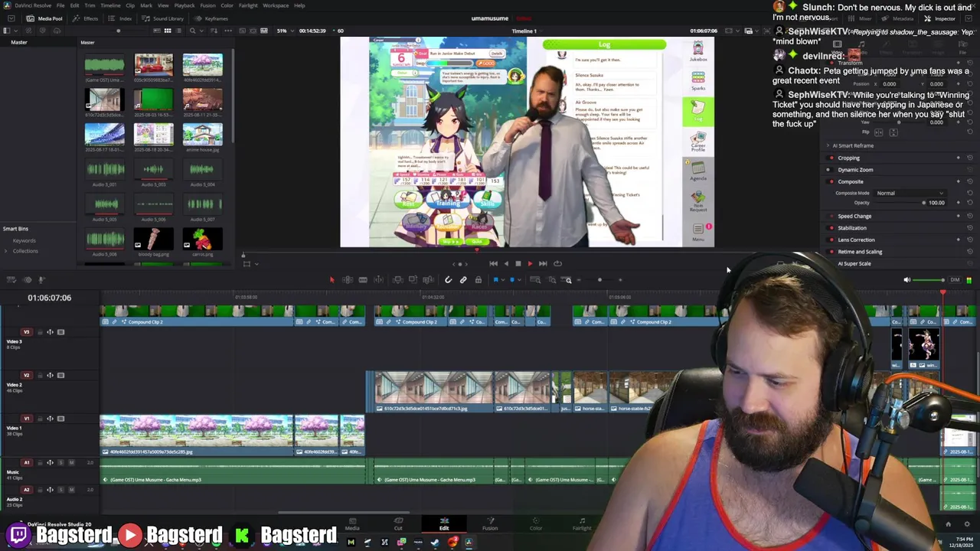This screenshot has height=551, width=980.
Task: Click the speaker icon to mute audio
Action: pos(907,280)
